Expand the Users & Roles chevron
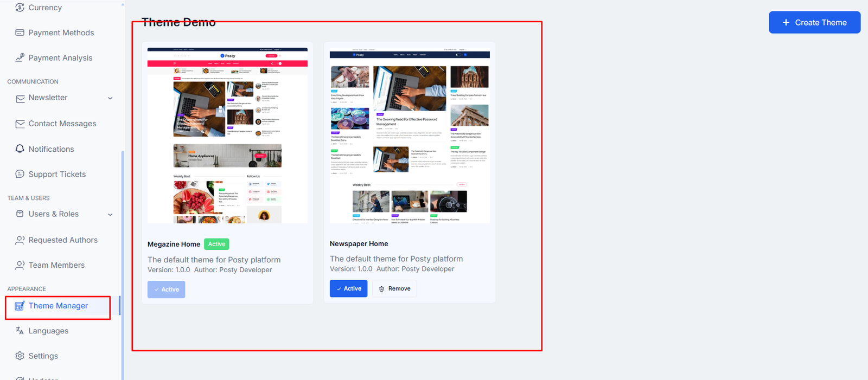The image size is (868, 380). point(110,215)
